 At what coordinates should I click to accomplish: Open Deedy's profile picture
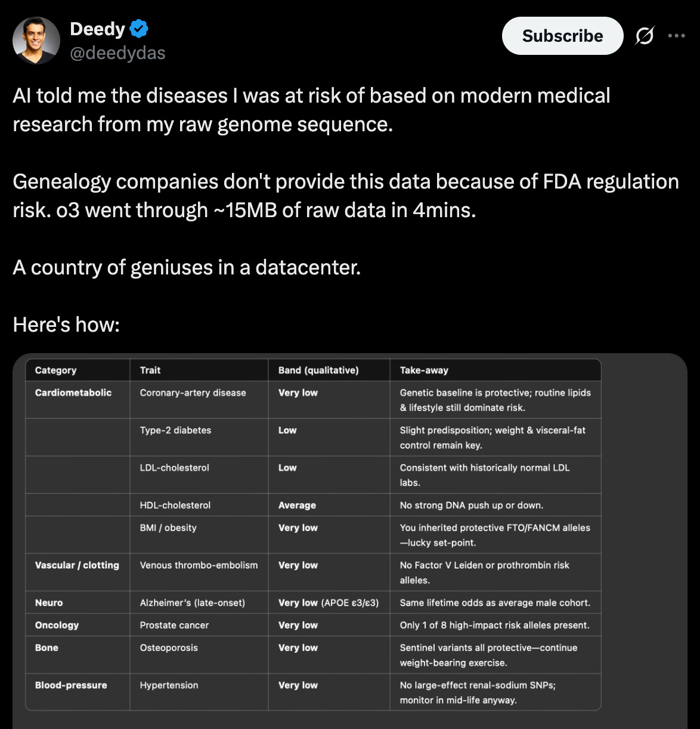[36, 41]
